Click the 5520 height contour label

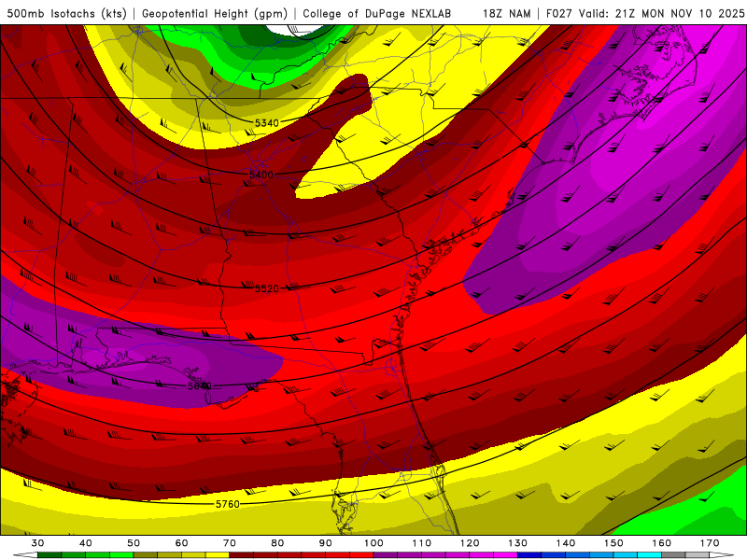click(267, 288)
